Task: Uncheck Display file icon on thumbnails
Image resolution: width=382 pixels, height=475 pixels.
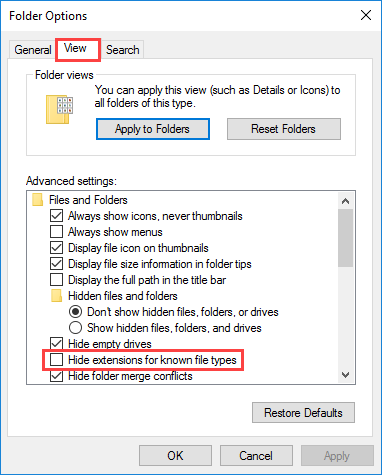Action: (56, 248)
